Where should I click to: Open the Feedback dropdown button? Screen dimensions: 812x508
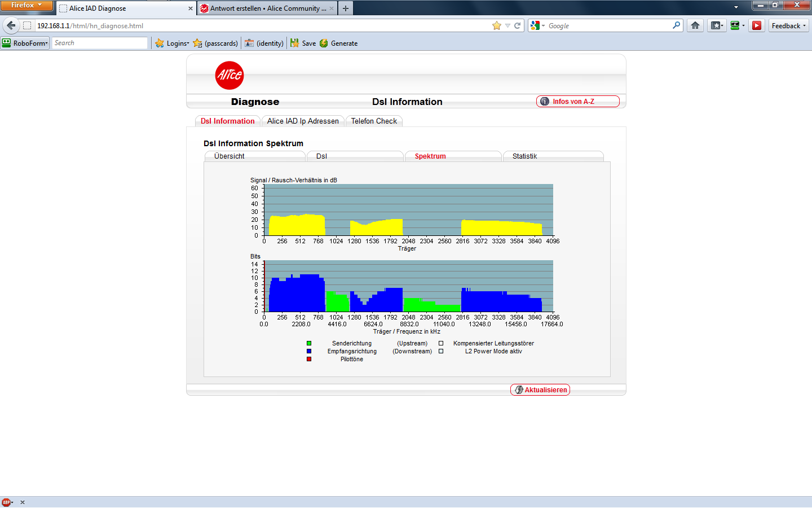tap(788, 25)
